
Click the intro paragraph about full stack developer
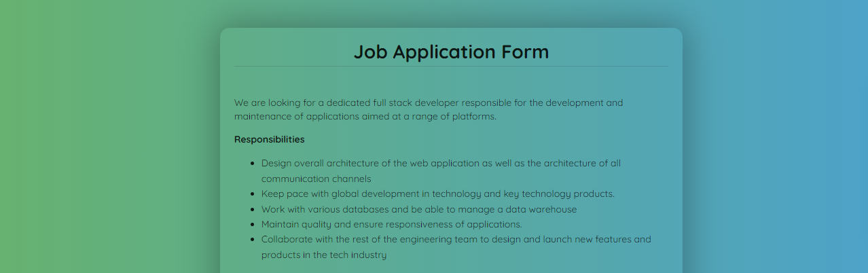(x=429, y=109)
